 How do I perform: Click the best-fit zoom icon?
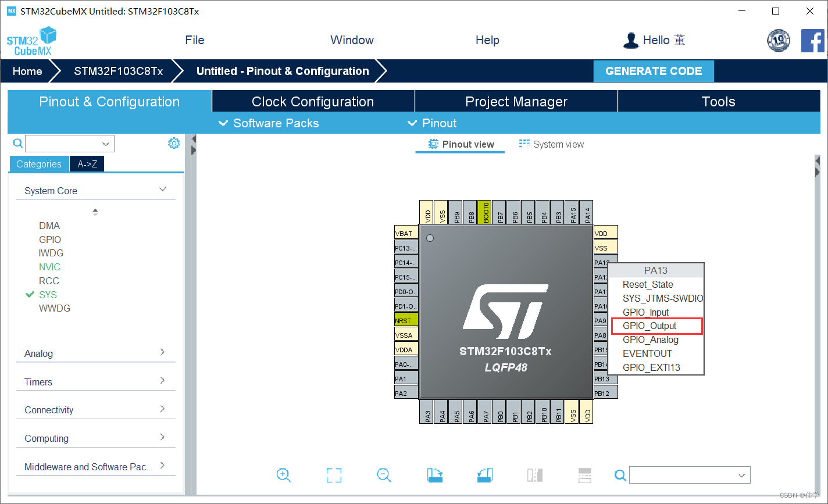click(334, 475)
